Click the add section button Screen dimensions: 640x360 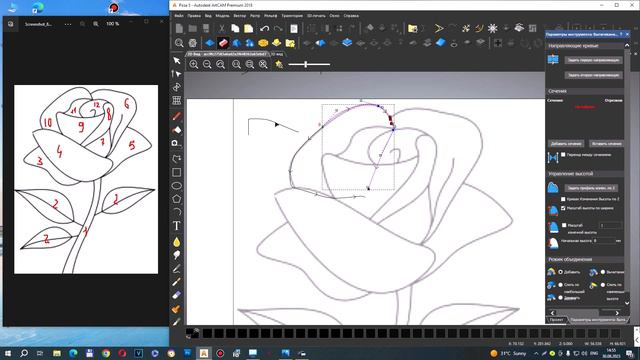pos(566,144)
